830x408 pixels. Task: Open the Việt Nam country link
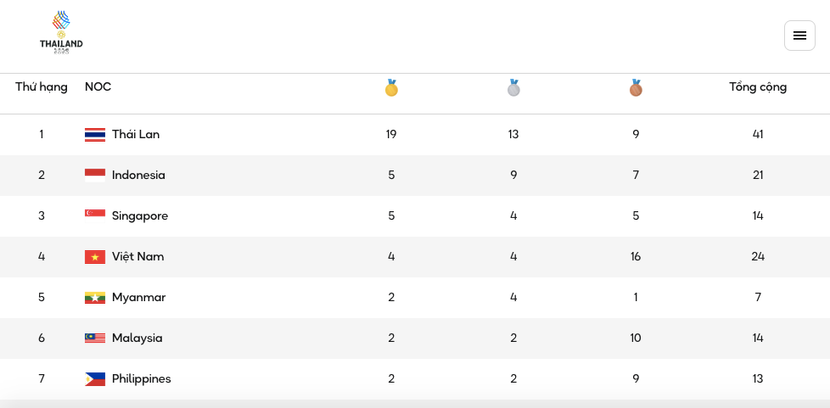[138, 257]
